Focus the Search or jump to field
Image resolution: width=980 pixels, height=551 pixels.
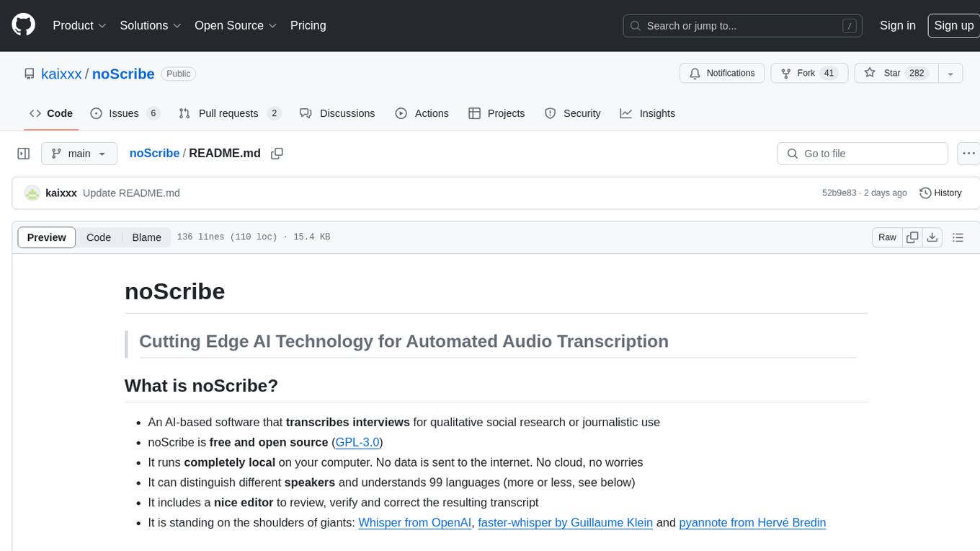point(742,26)
